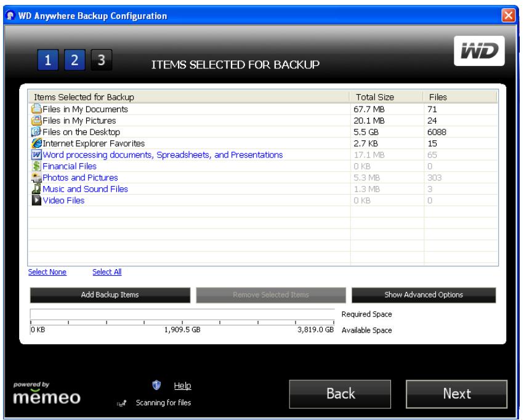Click the Word processing documents icon
The width and height of the screenshot is (524, 420).
coord(36,155)
